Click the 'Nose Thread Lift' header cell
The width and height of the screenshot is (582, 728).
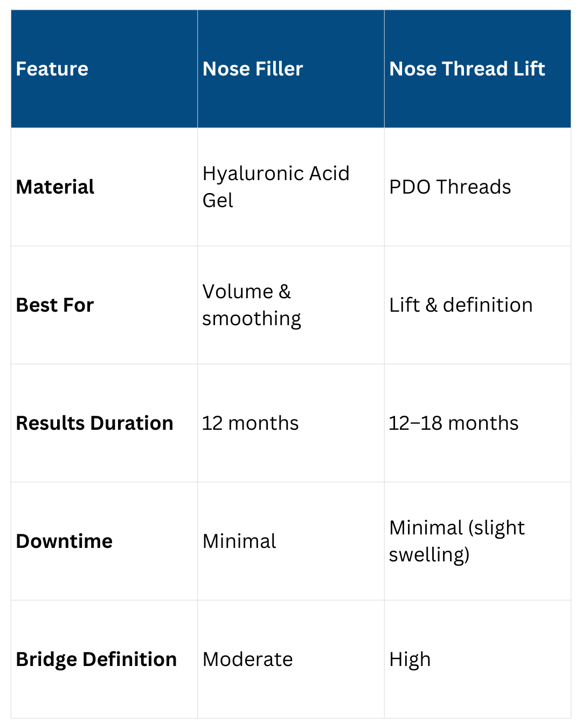(467, 69)
